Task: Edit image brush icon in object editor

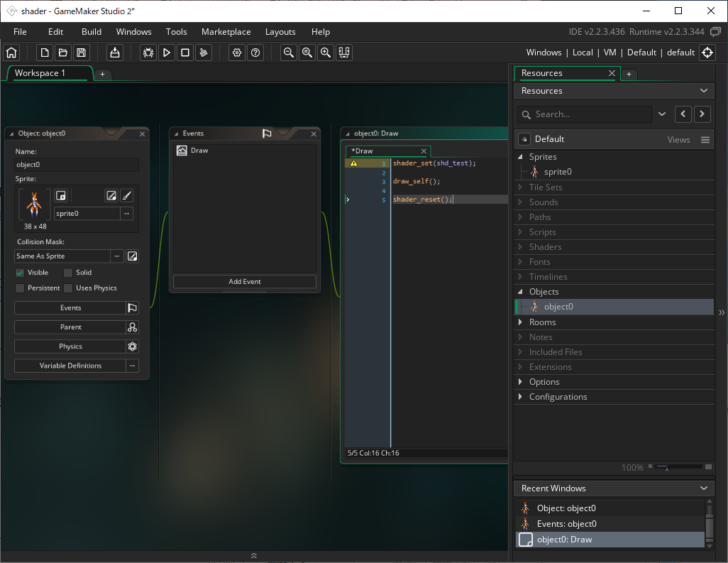Action: point(127,195)
